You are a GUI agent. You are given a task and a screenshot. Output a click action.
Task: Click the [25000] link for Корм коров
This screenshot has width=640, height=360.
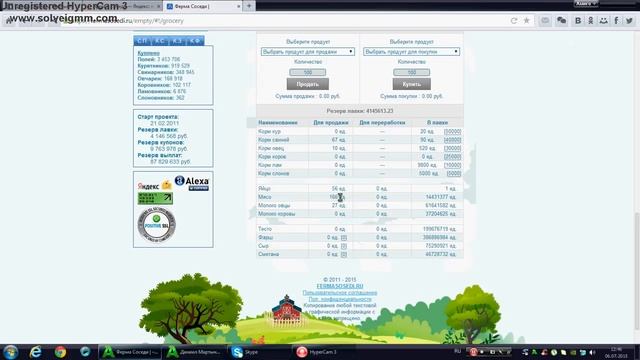(x=452, y=157)
